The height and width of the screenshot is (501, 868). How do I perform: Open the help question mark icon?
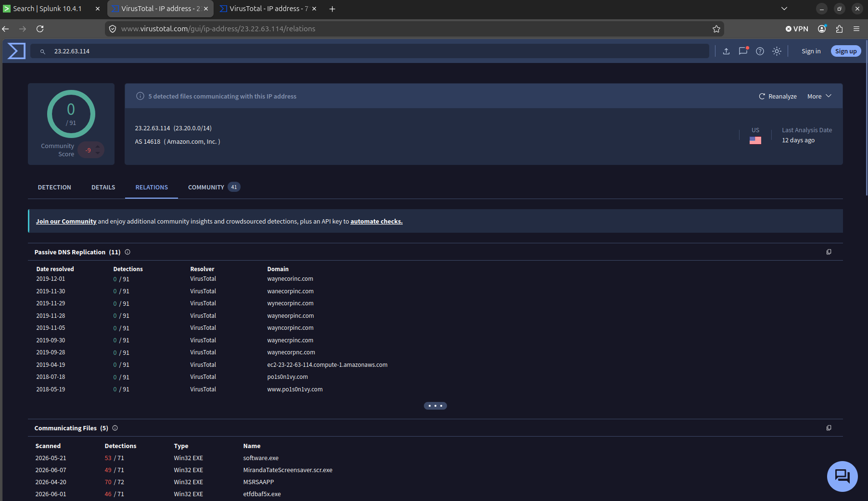pyautogui.click(x=760, y=51)
